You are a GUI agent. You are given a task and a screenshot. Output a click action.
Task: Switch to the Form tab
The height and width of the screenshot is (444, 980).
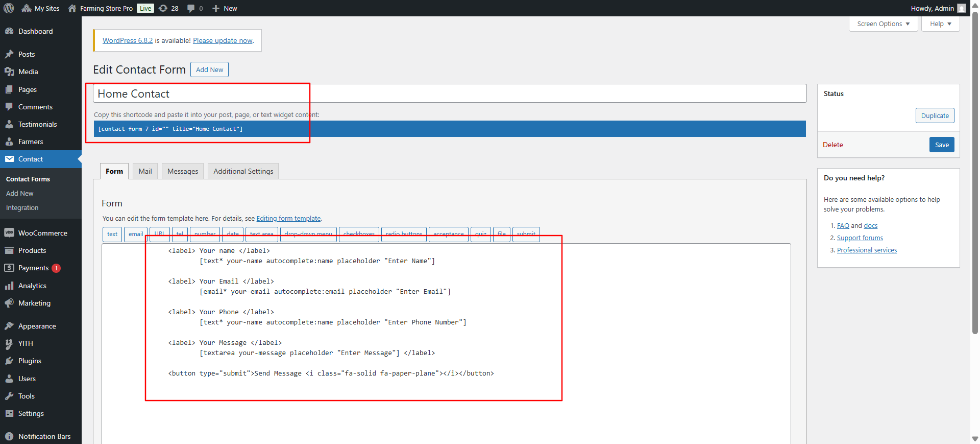114,171
